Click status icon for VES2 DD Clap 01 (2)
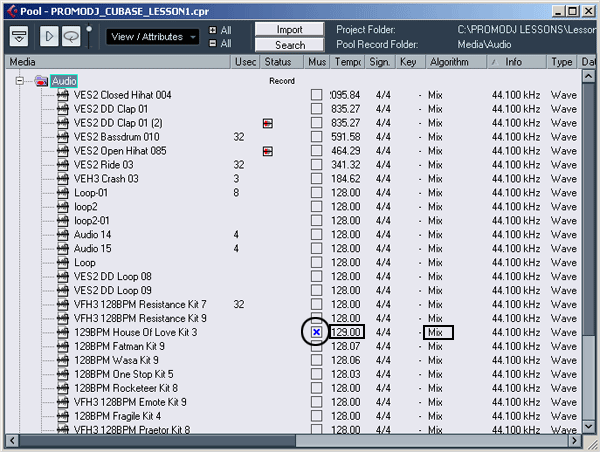600x452 pixels. tap(267, 123)
